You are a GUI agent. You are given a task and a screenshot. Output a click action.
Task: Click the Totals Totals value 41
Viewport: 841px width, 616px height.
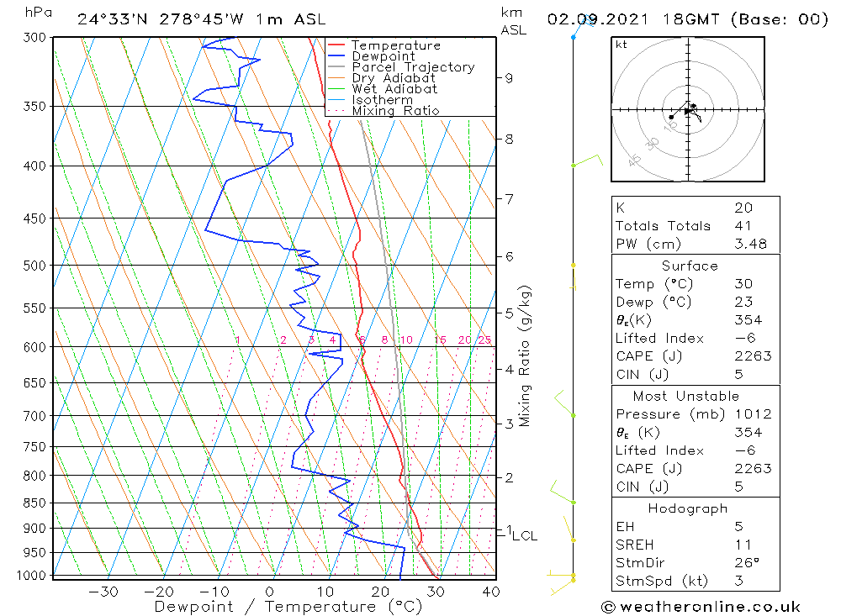pyautogui.click(x=743, y=226)
